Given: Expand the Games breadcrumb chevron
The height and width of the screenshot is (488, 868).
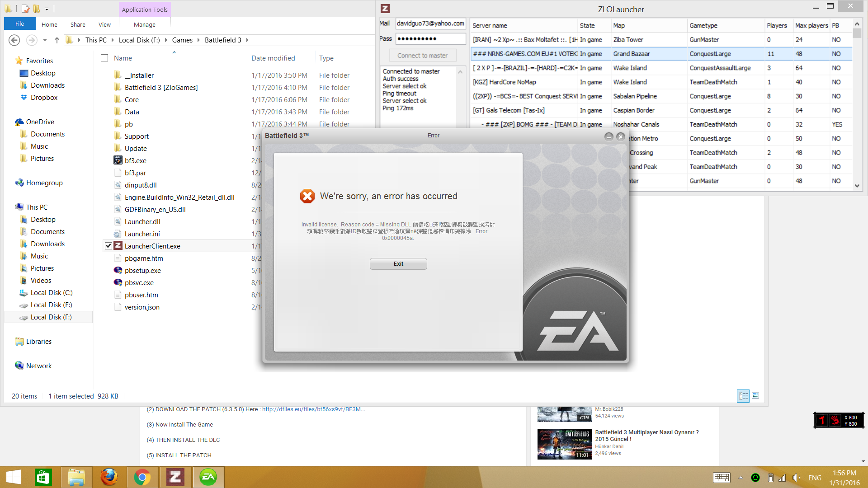Looking at the screenshot, I should 198,40.
